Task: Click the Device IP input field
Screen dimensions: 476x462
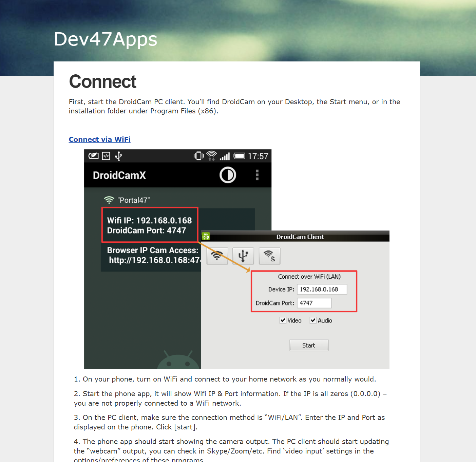Action: [322, 289]
